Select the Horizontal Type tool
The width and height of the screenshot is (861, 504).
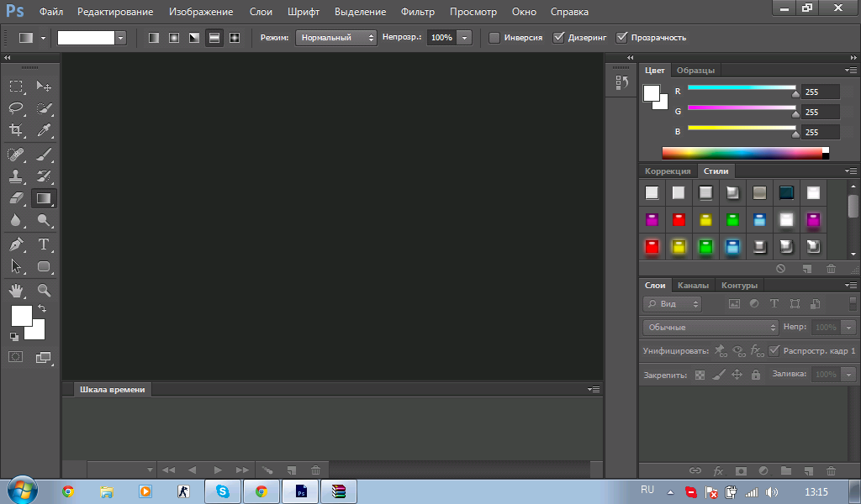[x=44, y=244]
